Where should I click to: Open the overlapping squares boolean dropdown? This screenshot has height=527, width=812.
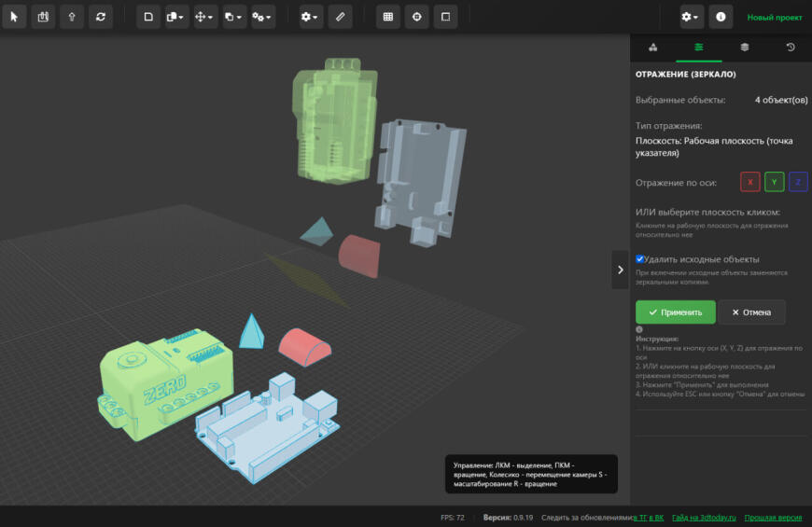click(x=234, y=17)
